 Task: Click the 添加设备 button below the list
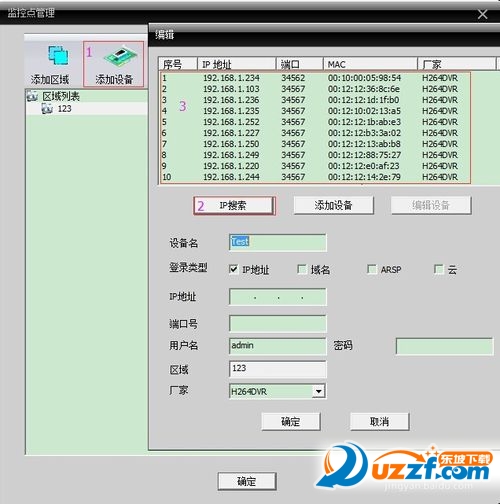[x=333, y=205]
